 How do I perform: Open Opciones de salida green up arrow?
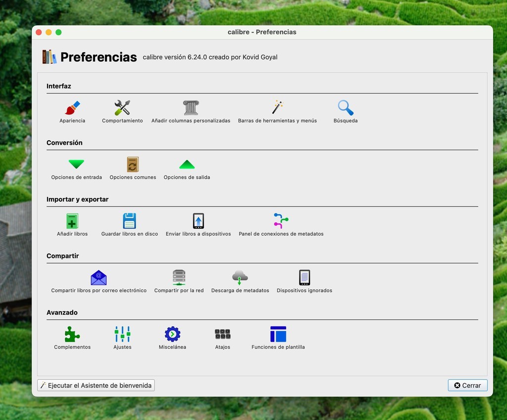pyautogui.click(x=187, y=164)
